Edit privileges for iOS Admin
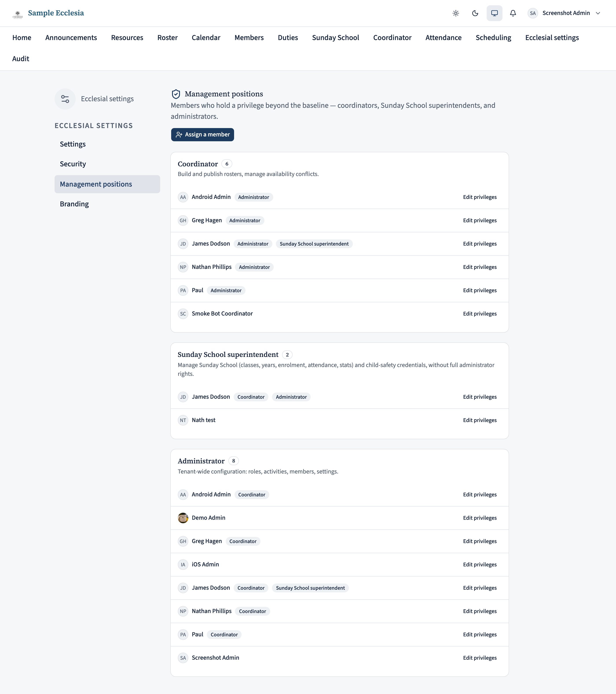 pyautogui.click(x=480, y=565)
